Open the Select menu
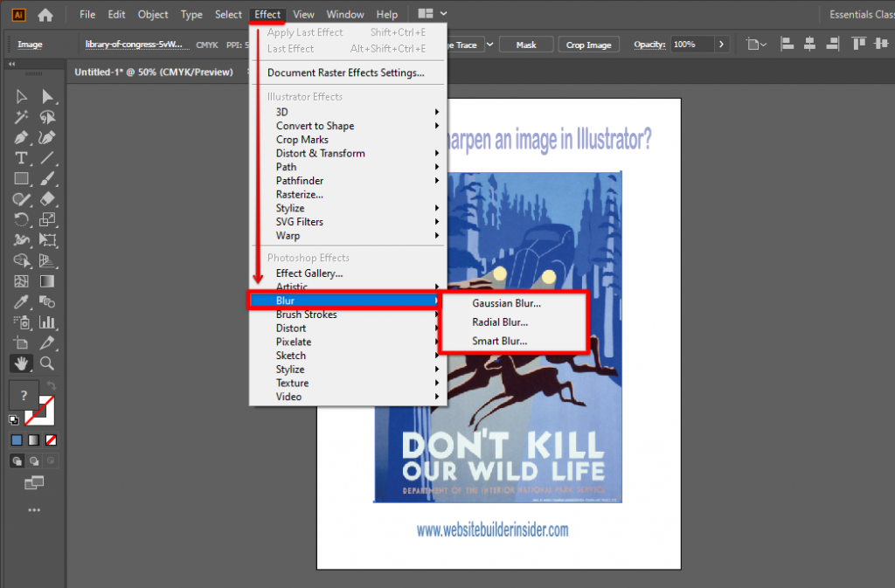 click(228, 14)
